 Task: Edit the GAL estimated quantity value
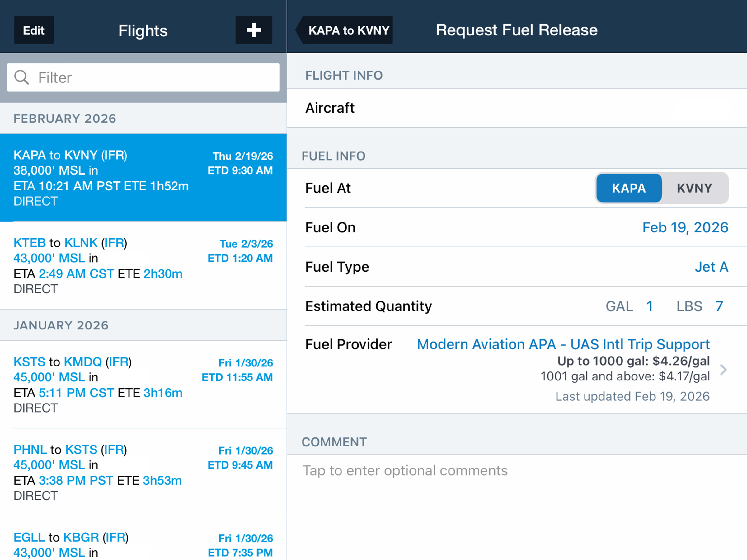pos(649,306)
